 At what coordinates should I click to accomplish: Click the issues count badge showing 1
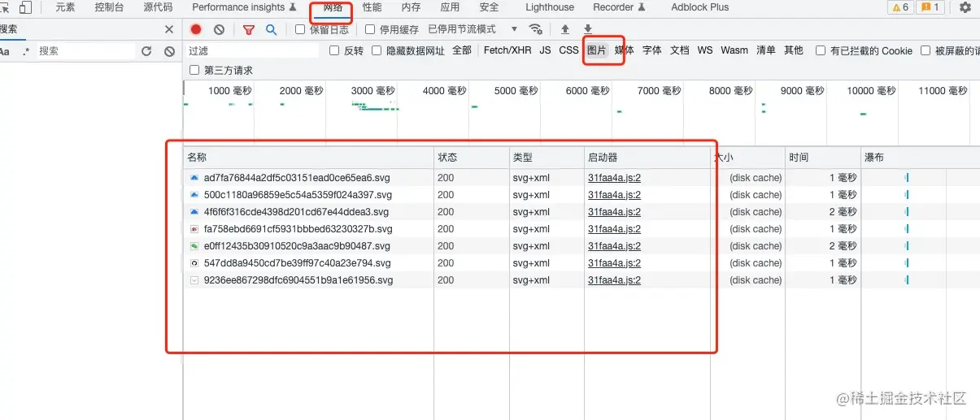930,7
